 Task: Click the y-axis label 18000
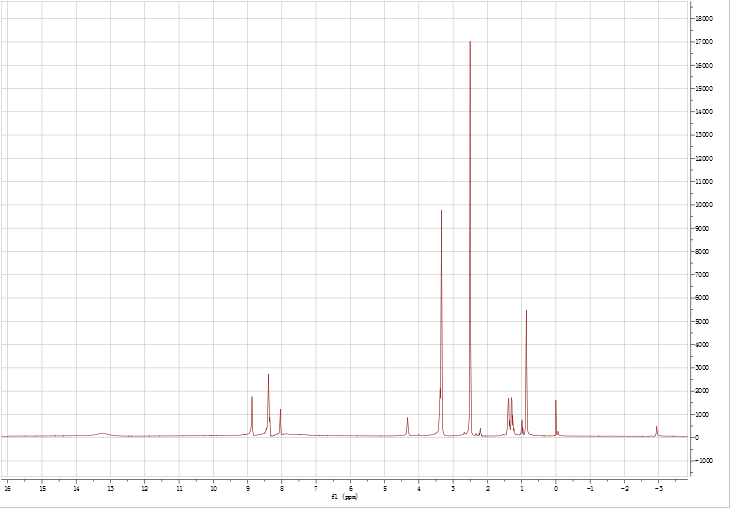pos(704,19)
